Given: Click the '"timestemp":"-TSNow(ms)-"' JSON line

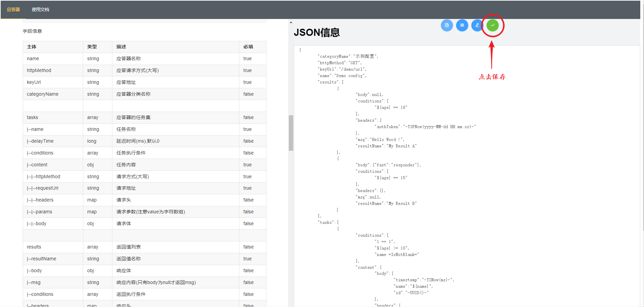Looking at the screenshot, I should tap(424, 280).
